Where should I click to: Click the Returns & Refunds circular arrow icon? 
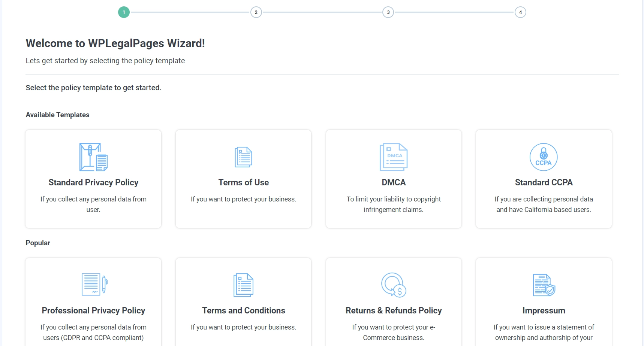[x=393, y=285]
